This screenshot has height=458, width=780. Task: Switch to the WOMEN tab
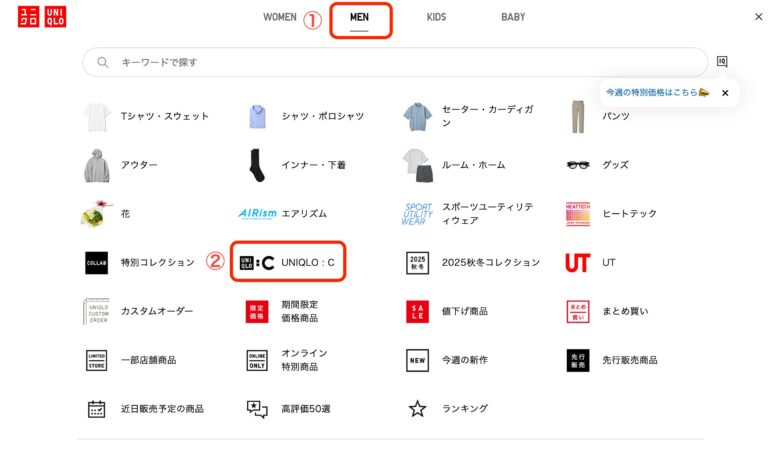pos(280,17)
